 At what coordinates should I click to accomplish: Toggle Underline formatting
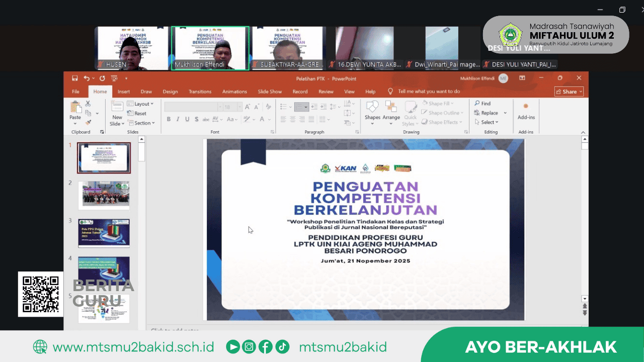[187, 119]
